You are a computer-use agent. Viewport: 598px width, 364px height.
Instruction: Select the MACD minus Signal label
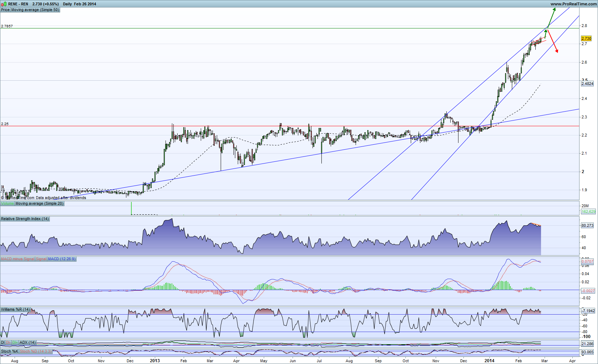point(17,259)
